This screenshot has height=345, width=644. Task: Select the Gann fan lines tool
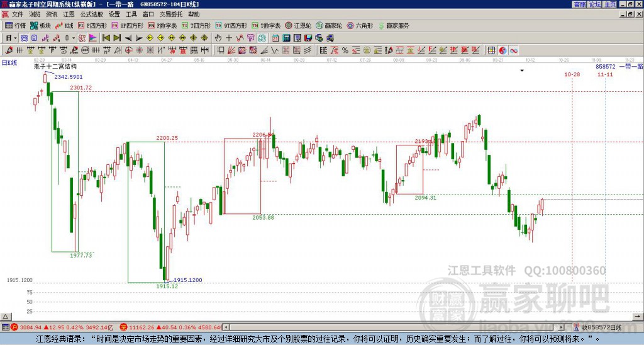point(231,50)
